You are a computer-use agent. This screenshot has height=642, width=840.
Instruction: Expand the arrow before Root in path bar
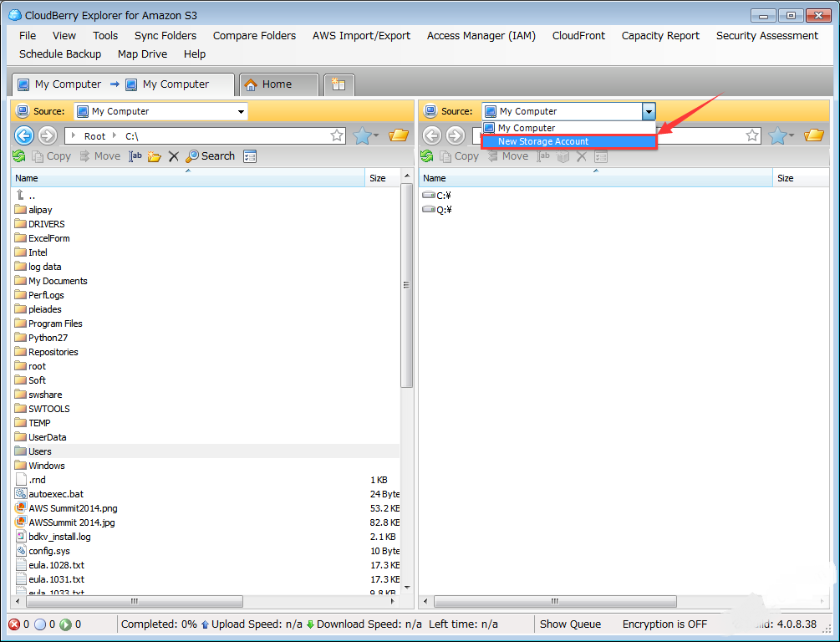point(74,135)
